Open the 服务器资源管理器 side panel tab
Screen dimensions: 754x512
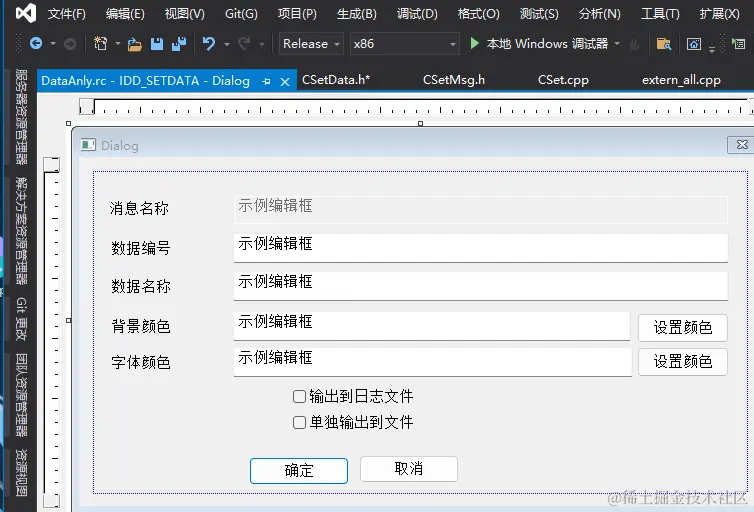point(21,117)
